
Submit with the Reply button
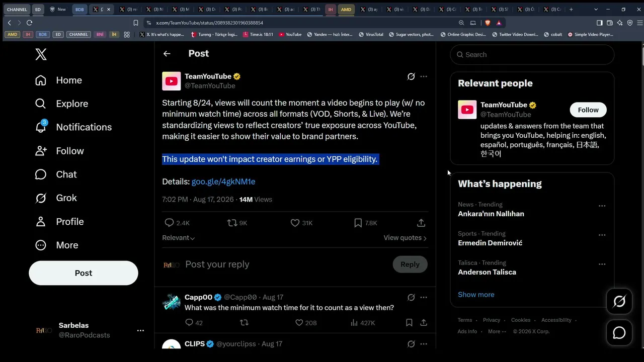(410, 264)
